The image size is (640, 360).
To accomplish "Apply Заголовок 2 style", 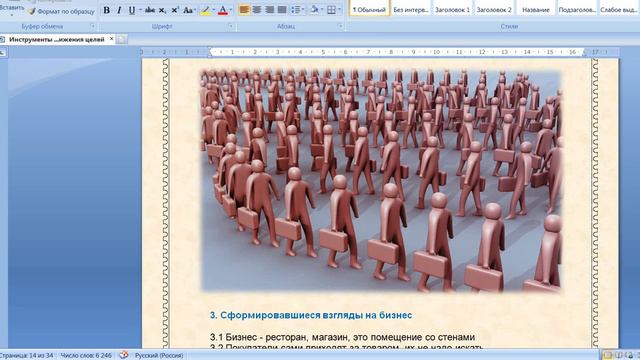I will tap(494, 9).
